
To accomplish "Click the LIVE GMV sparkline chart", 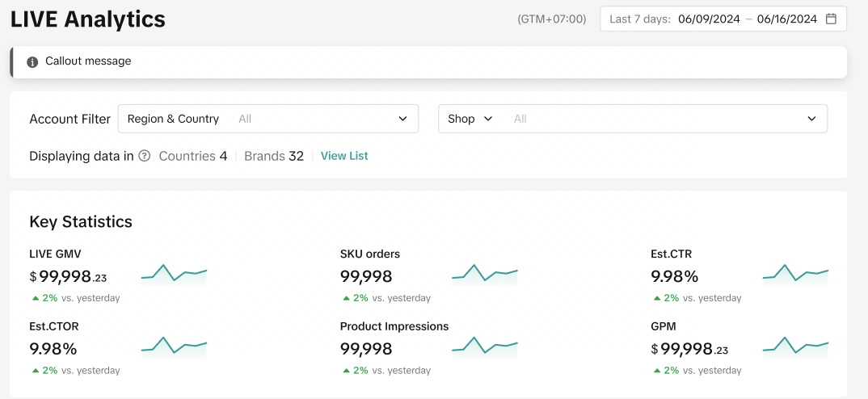I will [174, 274].
